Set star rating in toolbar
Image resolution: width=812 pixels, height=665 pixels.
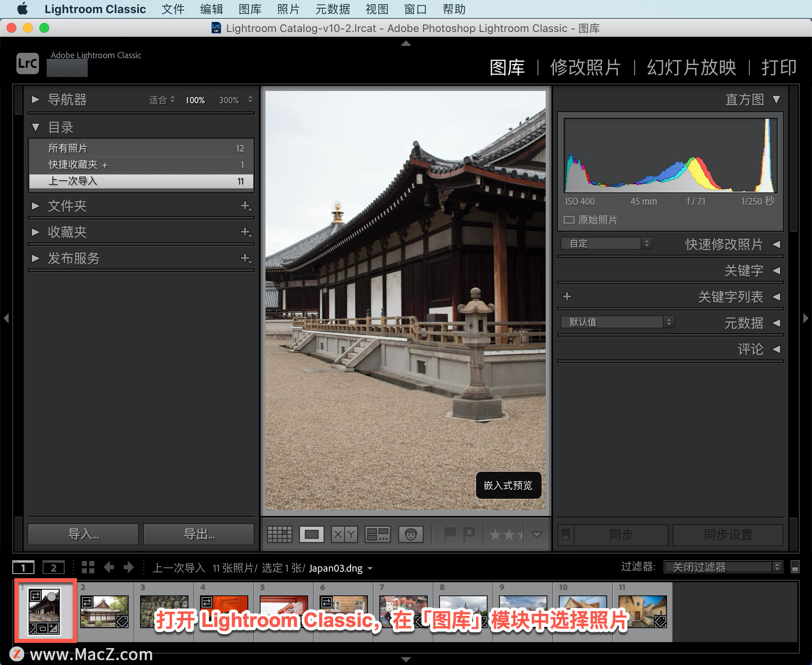(506, 535)
